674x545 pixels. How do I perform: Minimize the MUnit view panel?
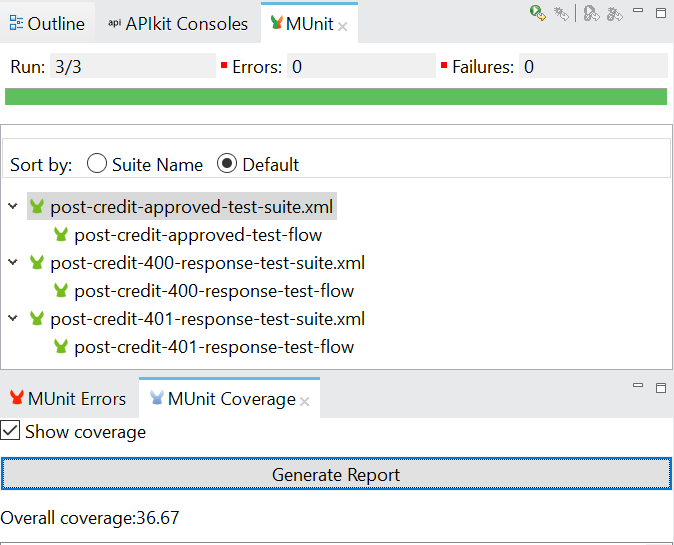(638, 10)
